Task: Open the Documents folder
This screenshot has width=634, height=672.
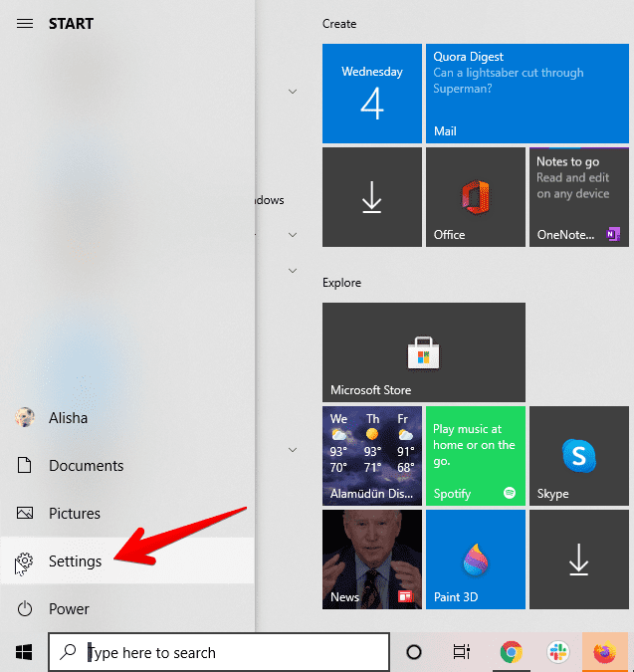Action: click(x=127, y=466)
